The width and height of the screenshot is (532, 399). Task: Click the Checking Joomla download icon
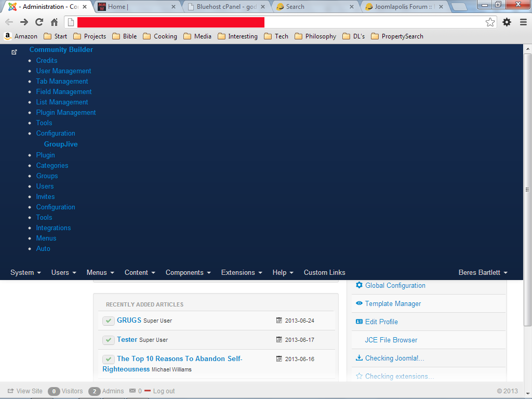[x=359, y=357]
